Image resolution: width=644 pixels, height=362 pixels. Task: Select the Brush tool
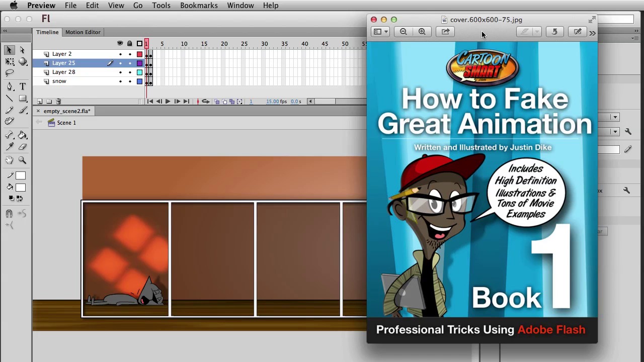(x=23, y=110)
